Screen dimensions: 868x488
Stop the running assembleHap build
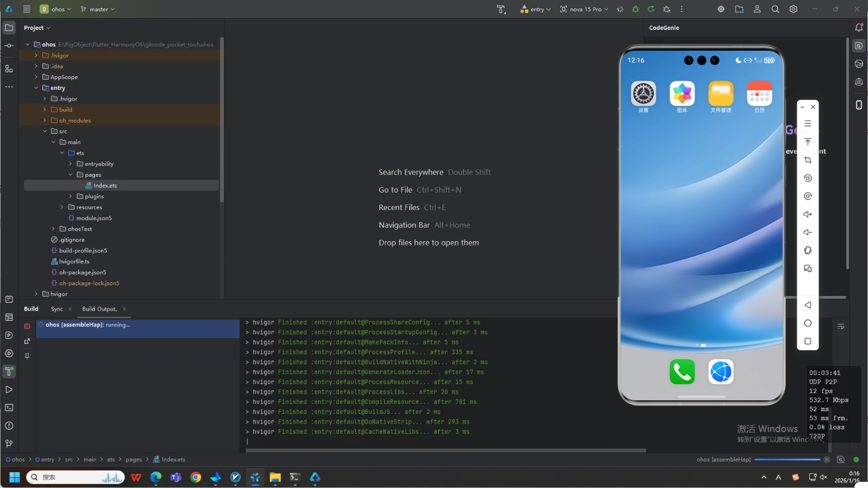pos(27,326)
